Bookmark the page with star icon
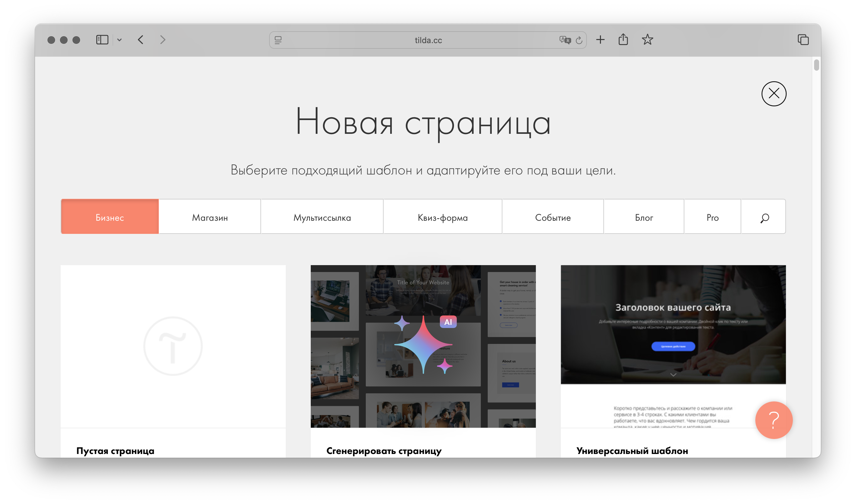The width and height of the screenshot is (856, 504). tap(647, 40)
